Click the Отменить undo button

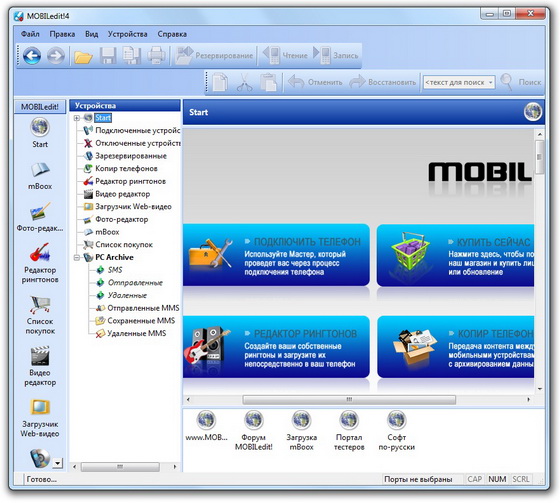click(x=315, y=82)
